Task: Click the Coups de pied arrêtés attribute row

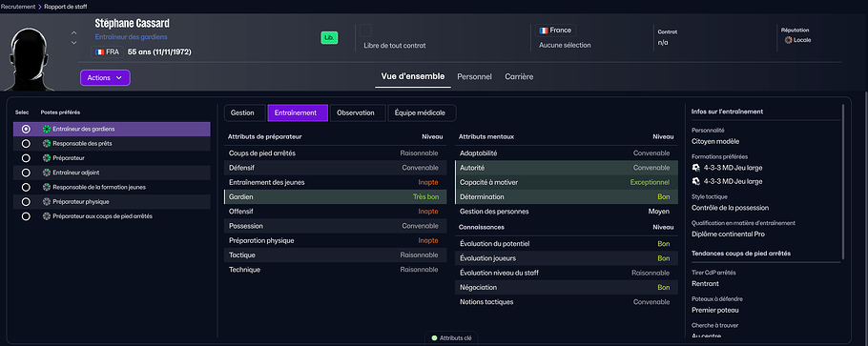Action: point(336,153)
